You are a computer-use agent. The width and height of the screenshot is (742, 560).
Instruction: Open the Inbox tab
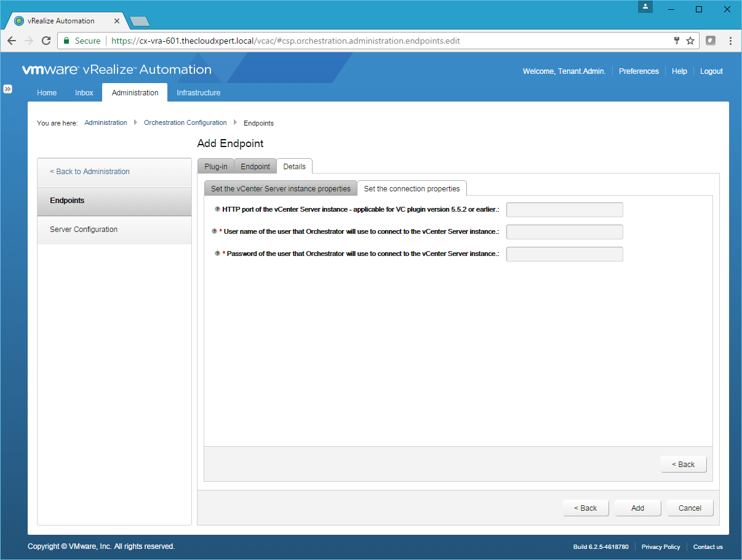[84, 93]
